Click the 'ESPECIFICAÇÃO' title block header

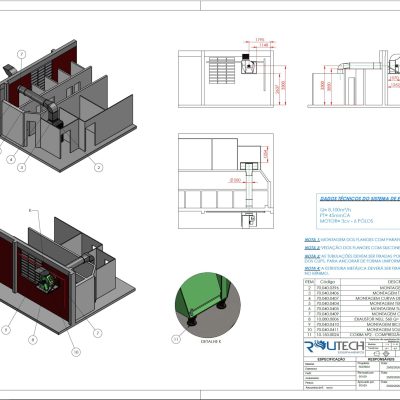331,359
